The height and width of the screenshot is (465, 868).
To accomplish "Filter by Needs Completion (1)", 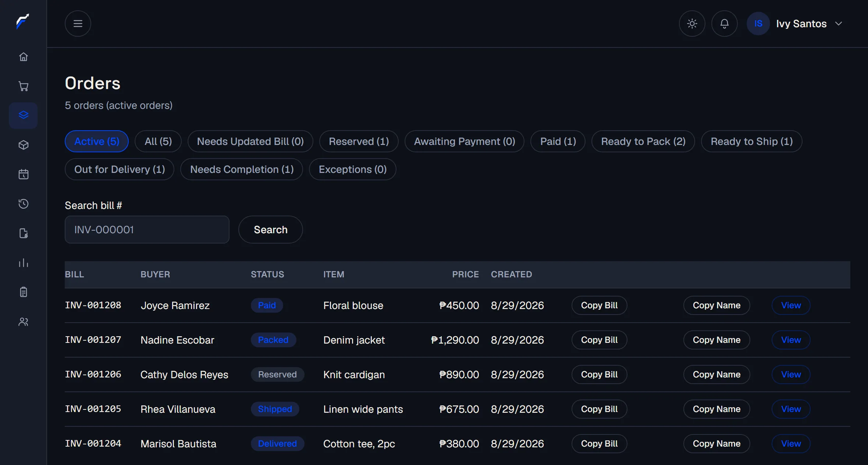I will [242, 169].
